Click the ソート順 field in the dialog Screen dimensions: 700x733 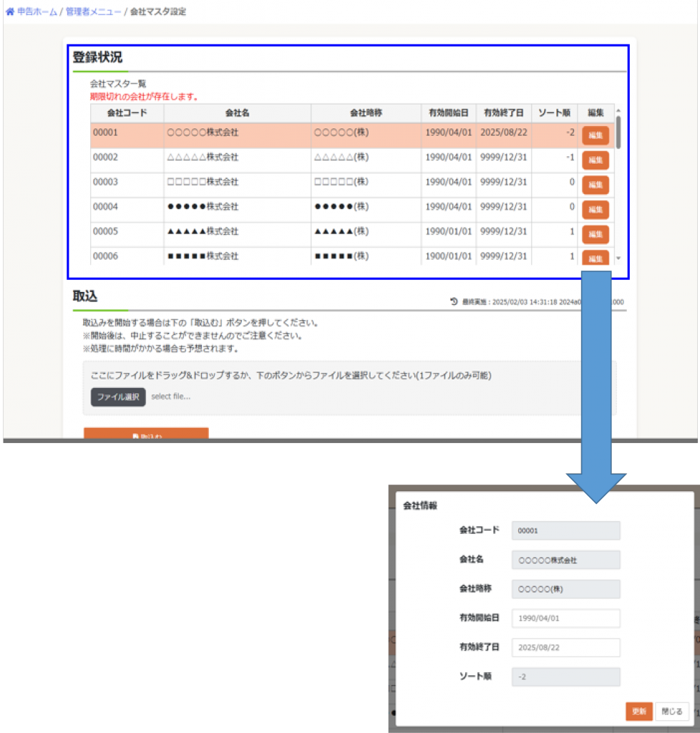click(x=566, y=676)
